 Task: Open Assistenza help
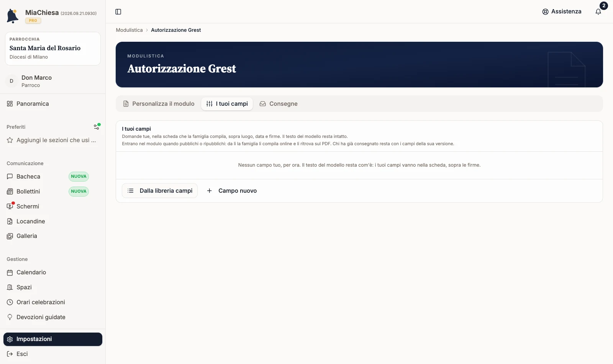click(x=562, y=11)
